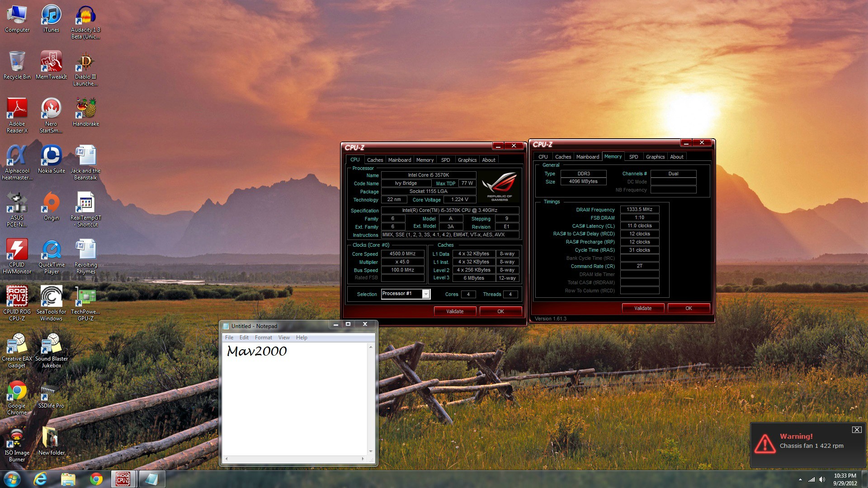Open the Jack and the Beanstalk document
Image resolution: width=868 pixels, height=488 pixels.
85,163
